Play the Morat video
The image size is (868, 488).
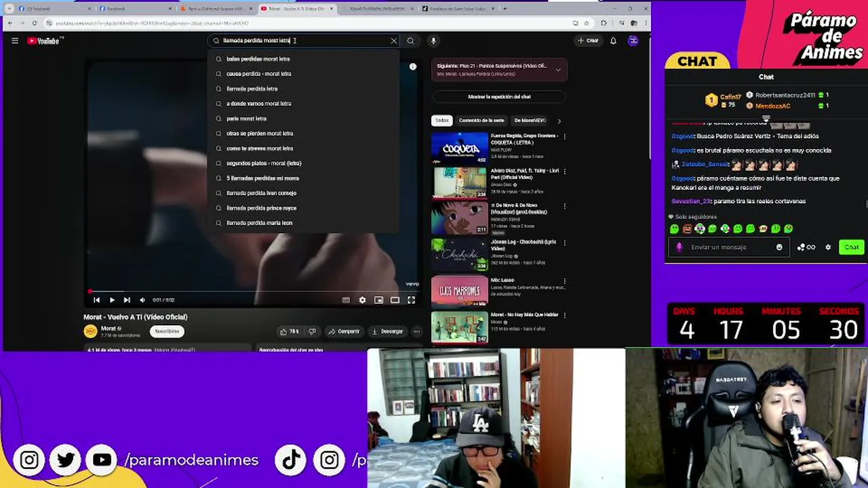pos(112,300)
